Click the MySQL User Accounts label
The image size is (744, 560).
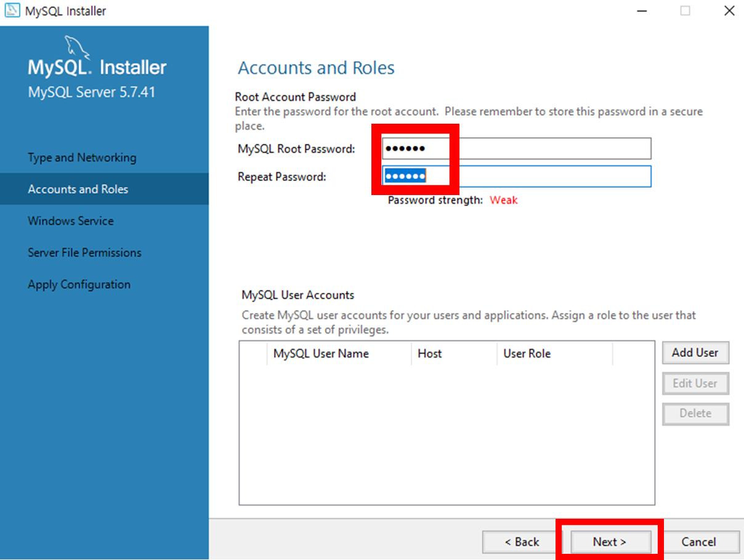click(x=298, y=295)
